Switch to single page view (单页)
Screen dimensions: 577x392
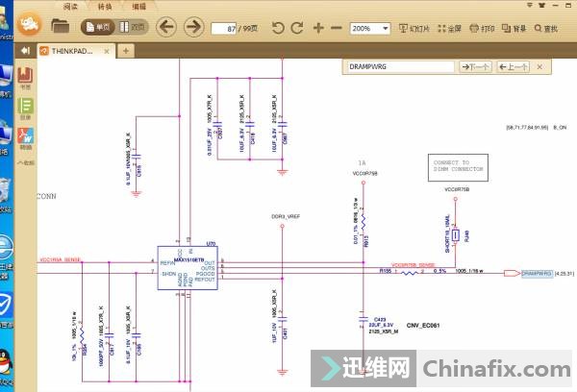click(x=98, y=27)
